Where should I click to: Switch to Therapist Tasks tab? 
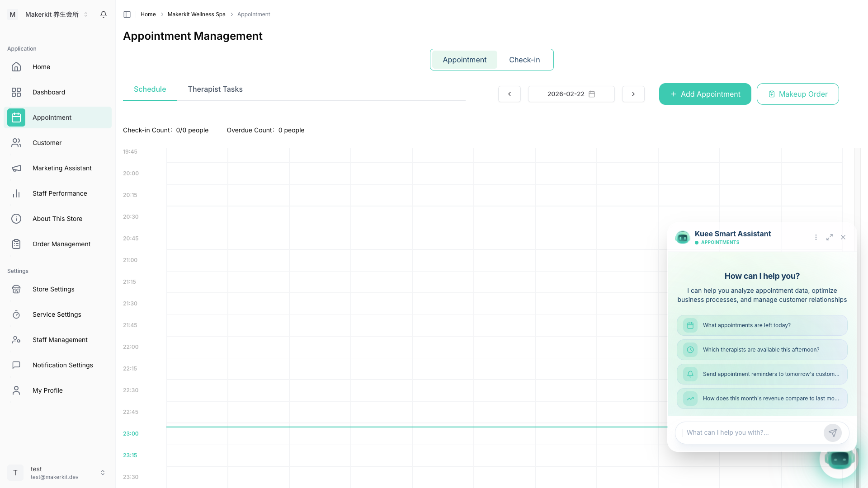[215, 89]
